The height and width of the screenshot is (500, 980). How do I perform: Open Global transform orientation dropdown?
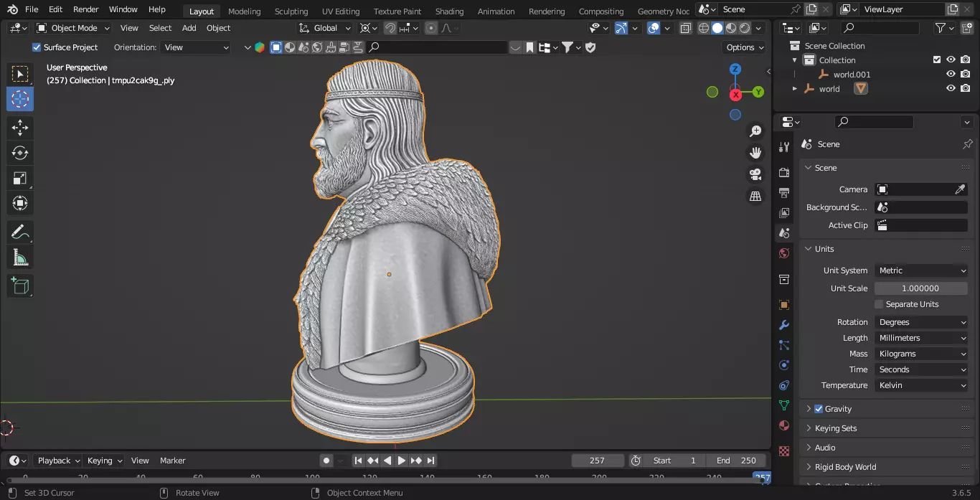pyautogui.click(x=325, y=28)
